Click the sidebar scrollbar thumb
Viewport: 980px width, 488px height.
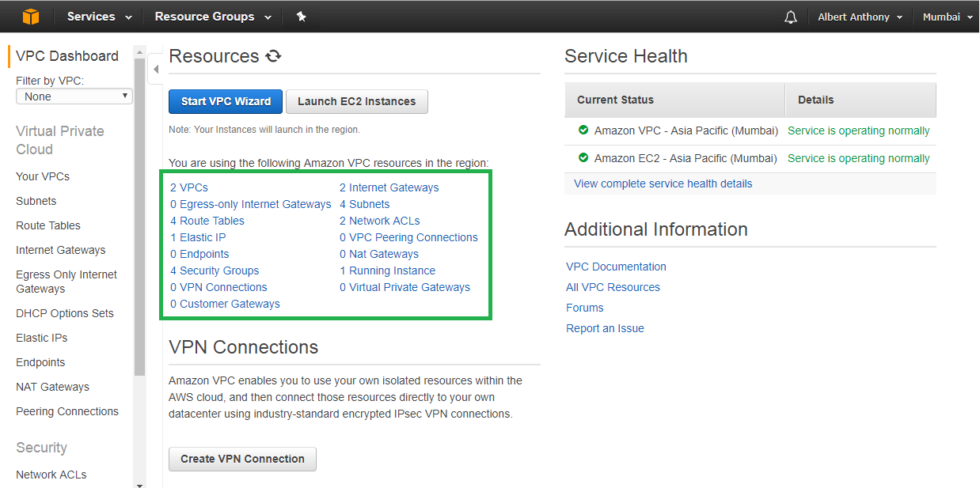(140, 216)
